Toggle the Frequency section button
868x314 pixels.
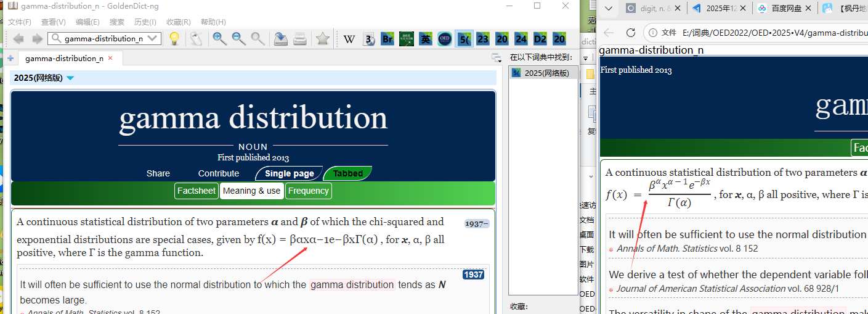(x=309, y=191)
